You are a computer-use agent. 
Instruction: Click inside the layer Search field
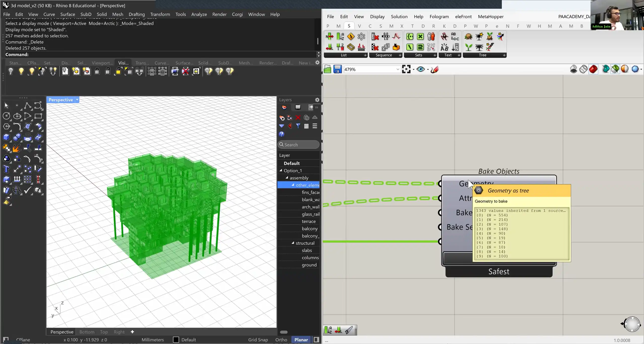click(x=298, y=144)
